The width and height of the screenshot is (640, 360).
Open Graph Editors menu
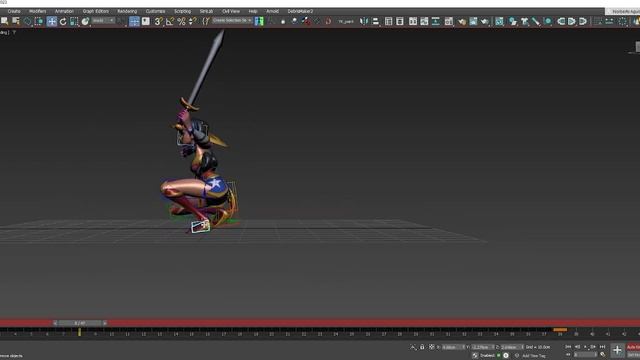96,11
